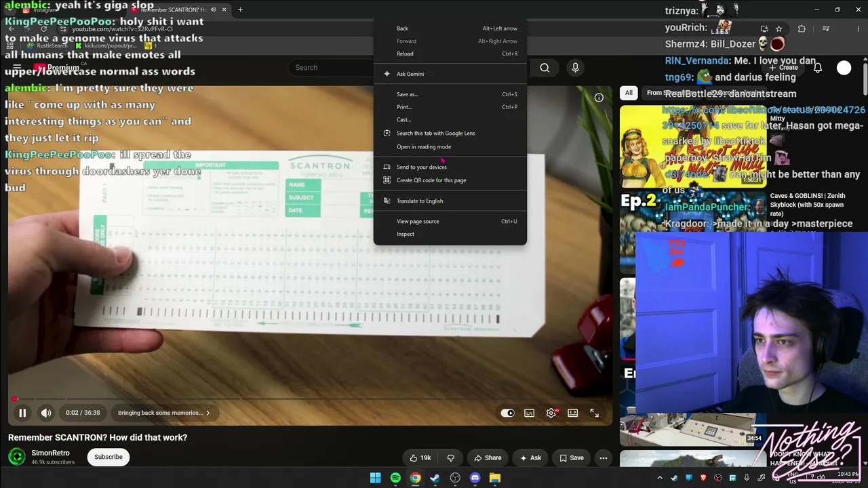Open the 34:54 recommended video thumbnail
This screenshot has width=868, height=488.
point(692,429)
